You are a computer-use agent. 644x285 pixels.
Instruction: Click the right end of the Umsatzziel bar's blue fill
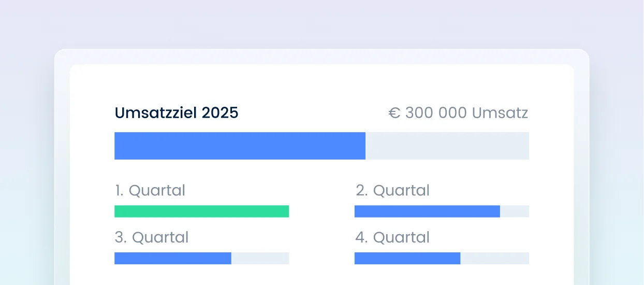tap(362, 146)
